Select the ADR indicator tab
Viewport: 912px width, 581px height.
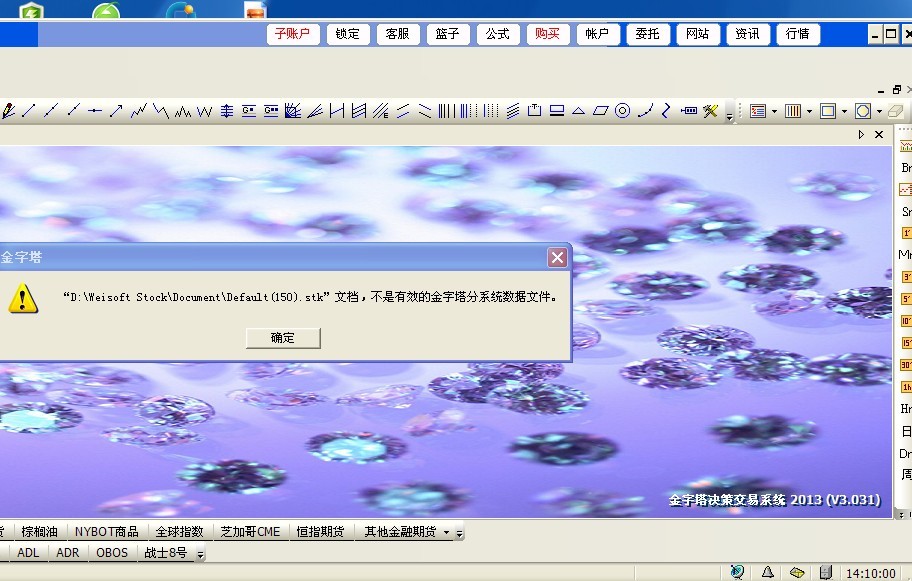tap(67, 553)
